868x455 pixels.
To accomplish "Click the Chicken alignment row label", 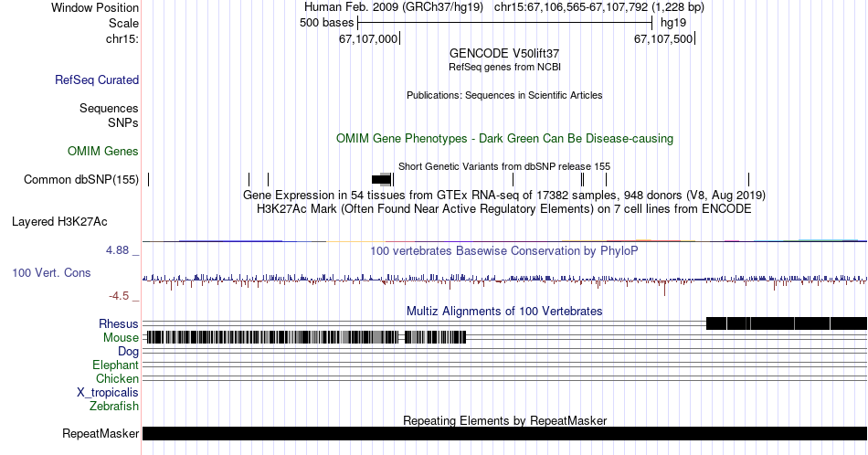I will tap(117, 378).
